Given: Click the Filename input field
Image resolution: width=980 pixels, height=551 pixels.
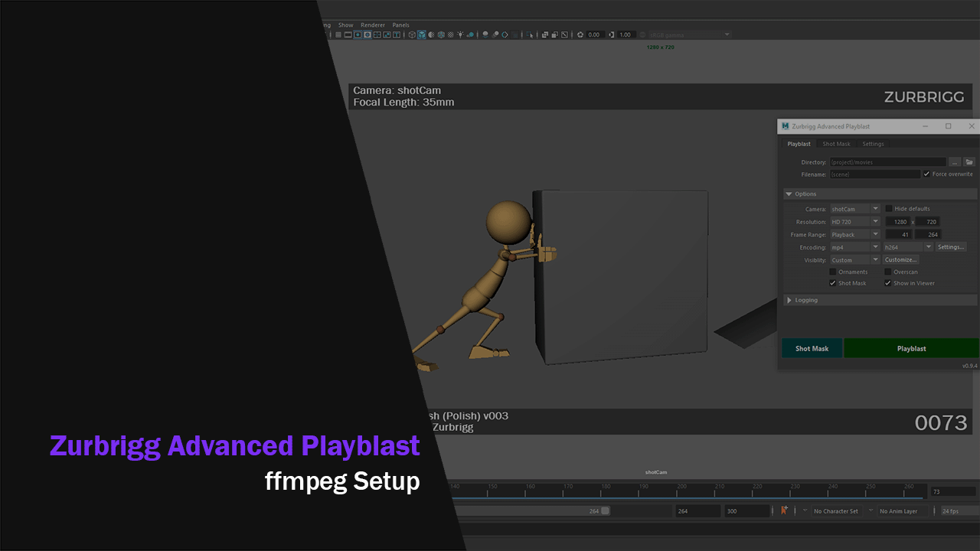Looking at the screenshot, I should pyautogui.click(x=874, y=174).
